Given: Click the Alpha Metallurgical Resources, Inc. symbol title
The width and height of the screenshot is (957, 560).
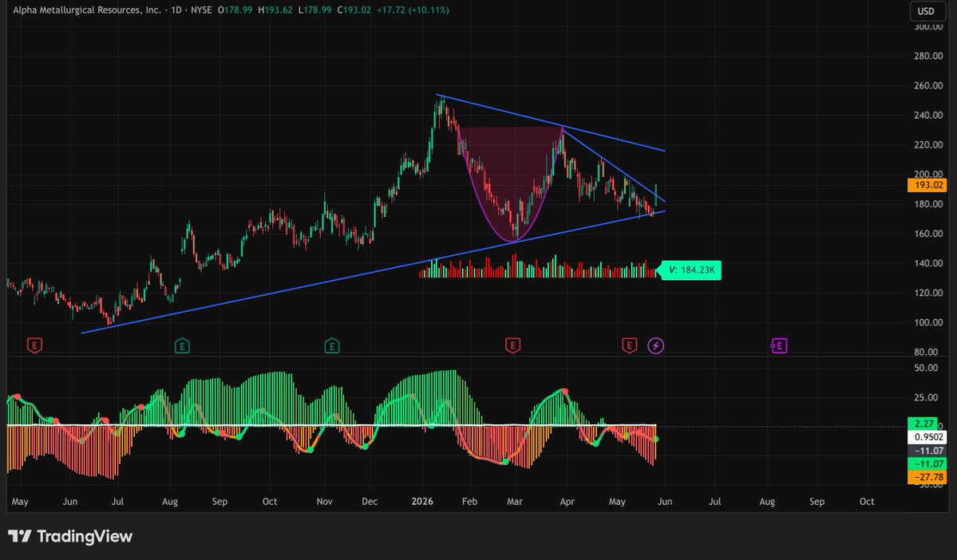Looking at the screenshot, I should pyautogui.click(x=87, y=10).
